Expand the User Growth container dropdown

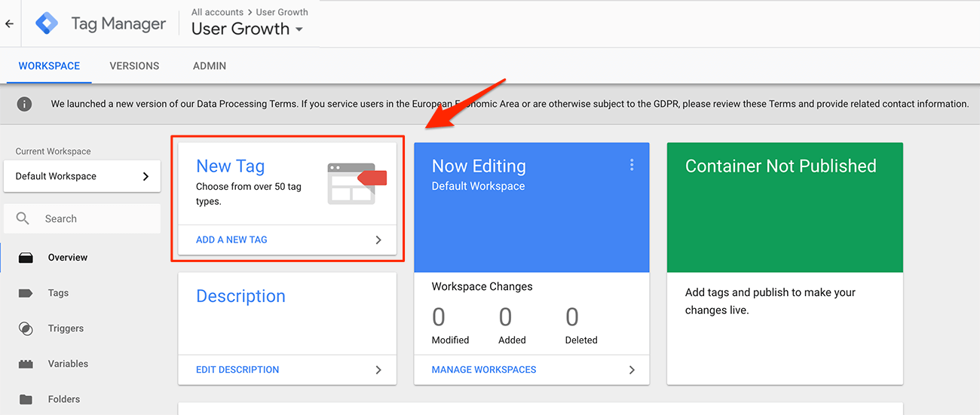(x=299, y=29)
